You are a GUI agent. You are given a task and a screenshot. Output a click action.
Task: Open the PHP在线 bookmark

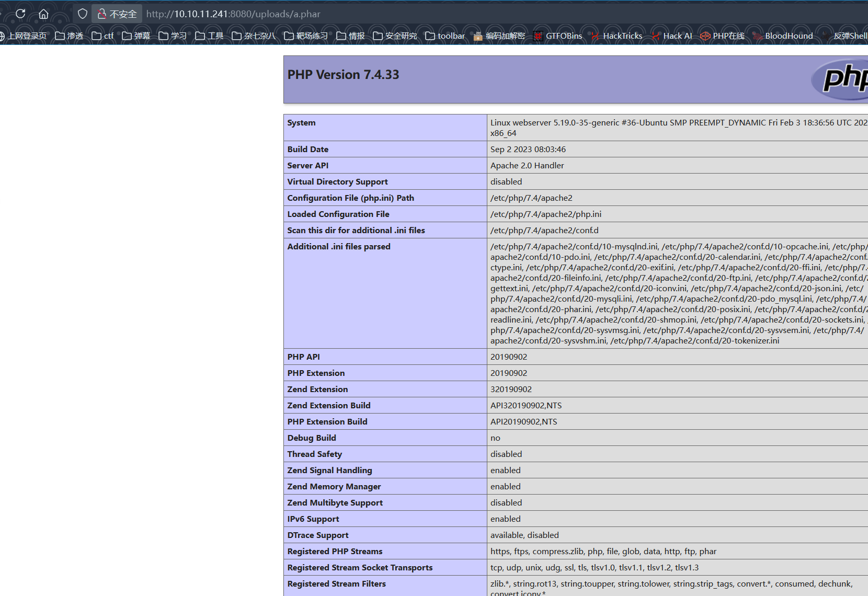tap(722, 36)
